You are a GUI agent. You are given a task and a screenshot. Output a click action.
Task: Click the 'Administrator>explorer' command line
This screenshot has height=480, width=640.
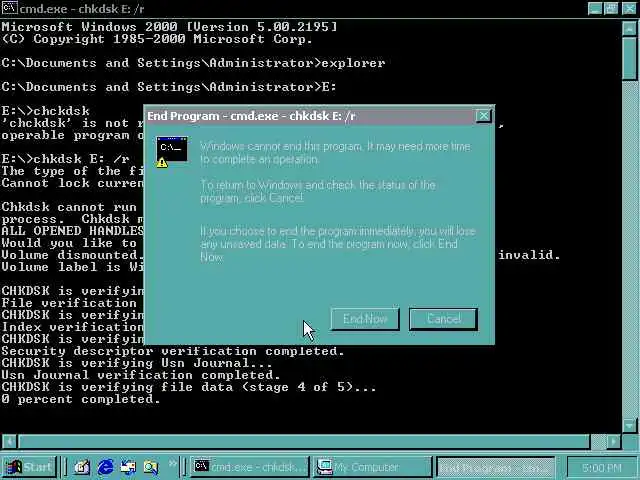[193, 63]
